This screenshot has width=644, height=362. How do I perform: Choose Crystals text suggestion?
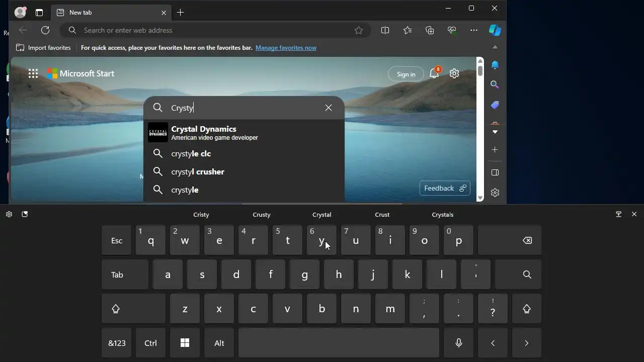pos(443,215)
